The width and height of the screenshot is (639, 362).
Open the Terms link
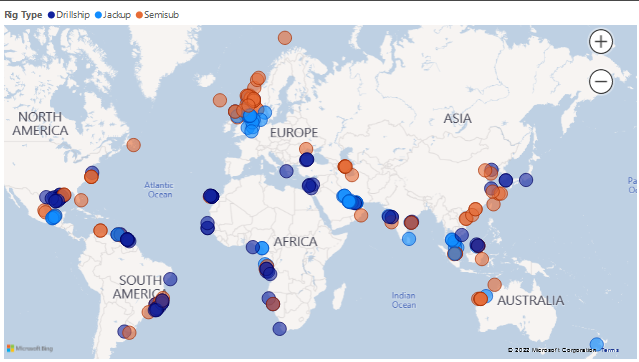point(610,350)
